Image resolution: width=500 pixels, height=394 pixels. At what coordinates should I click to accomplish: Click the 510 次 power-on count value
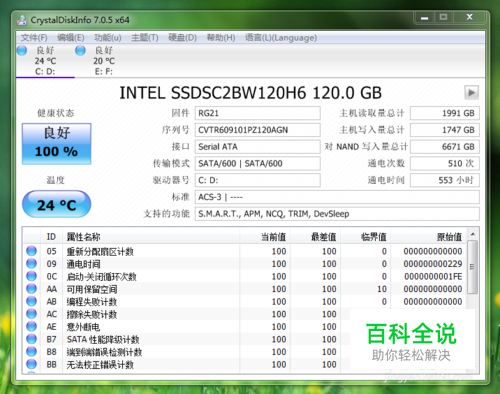[445, 163]
